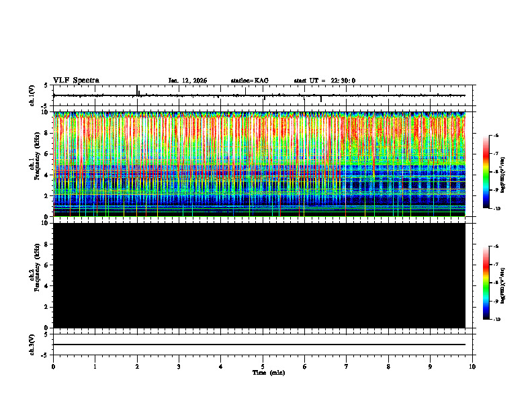532x411 pixels.
Task: Click time axis tick label 3
Action: click(179, 367)
